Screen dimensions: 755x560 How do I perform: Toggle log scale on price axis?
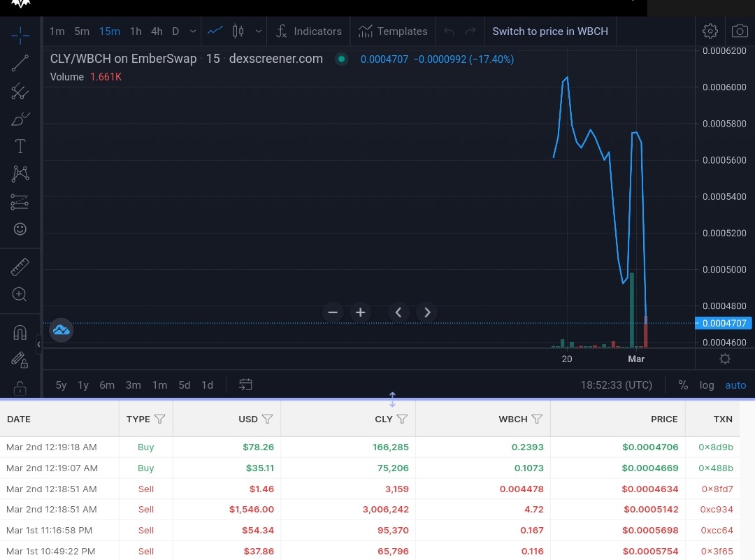706,385
